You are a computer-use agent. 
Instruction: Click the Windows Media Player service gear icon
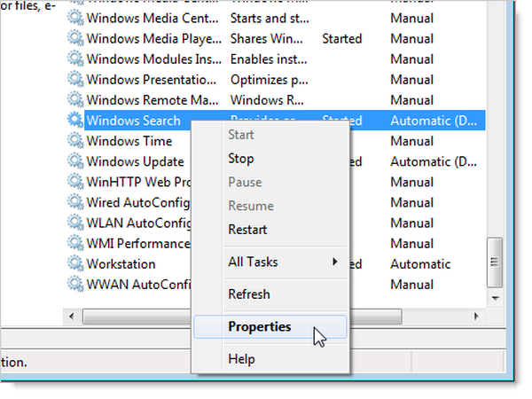click(x=74, y=39)
